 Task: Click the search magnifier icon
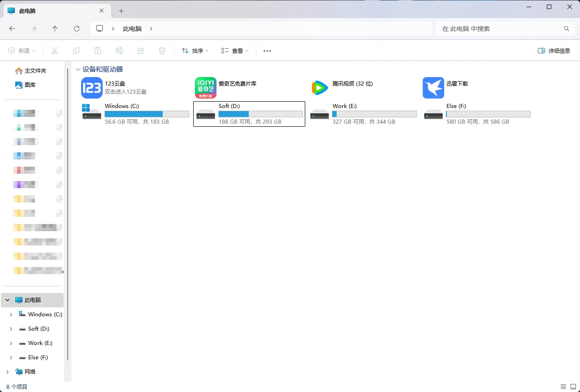point(567,29)
